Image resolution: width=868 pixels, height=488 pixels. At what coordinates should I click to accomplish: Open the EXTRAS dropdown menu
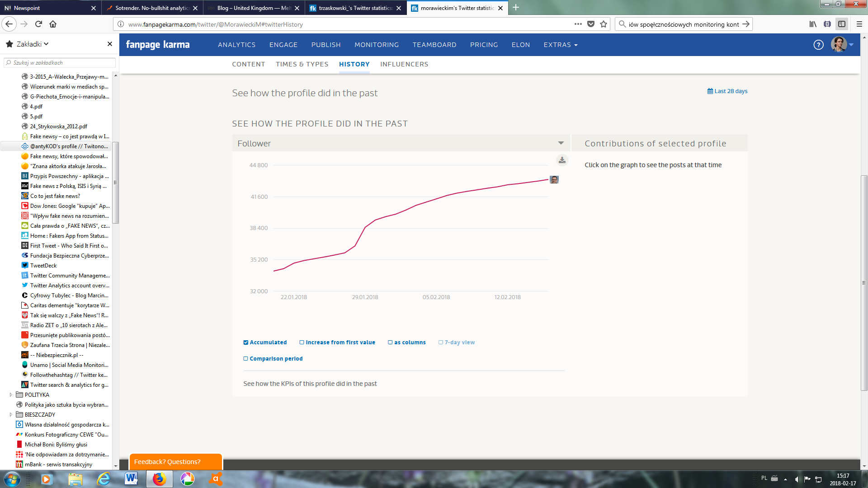[x=560, y=45]
